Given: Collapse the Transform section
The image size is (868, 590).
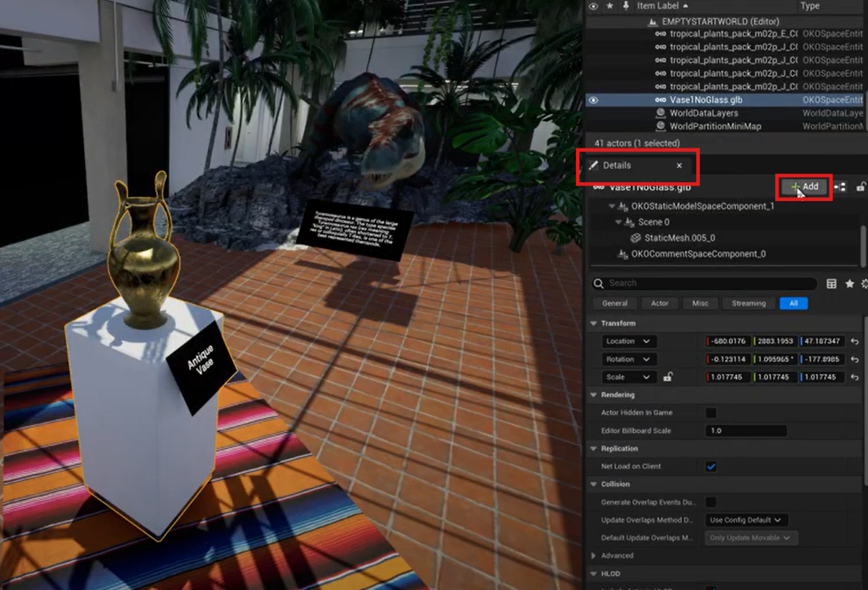Looking at the screenshot, I should (593, 324).
